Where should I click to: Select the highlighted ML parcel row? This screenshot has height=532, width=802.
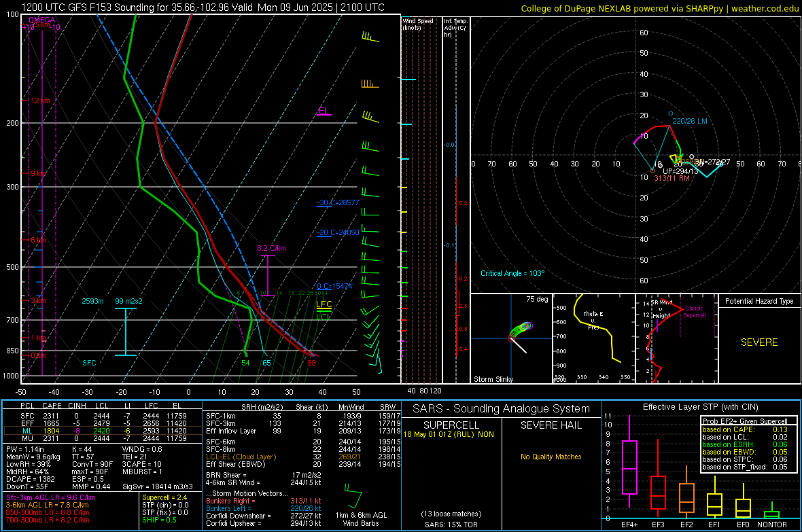click(103, 431)
